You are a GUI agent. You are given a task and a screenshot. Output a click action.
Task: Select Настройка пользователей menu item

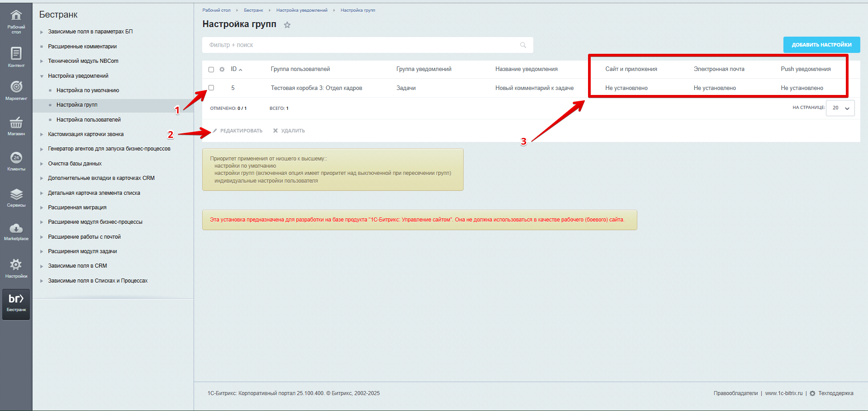(89, 120)
